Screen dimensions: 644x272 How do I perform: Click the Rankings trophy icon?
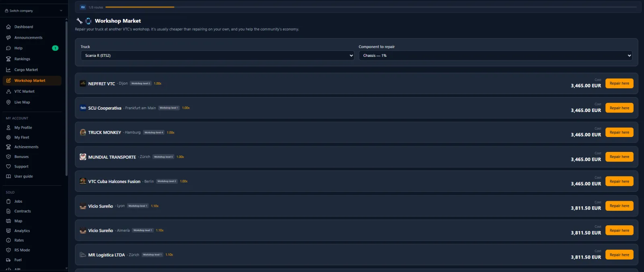pyautogui.click(x=8, y=59)
